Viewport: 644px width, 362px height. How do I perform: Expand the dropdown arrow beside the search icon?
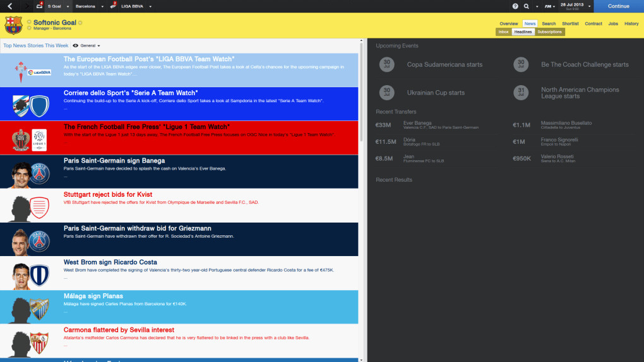(537, 6)
